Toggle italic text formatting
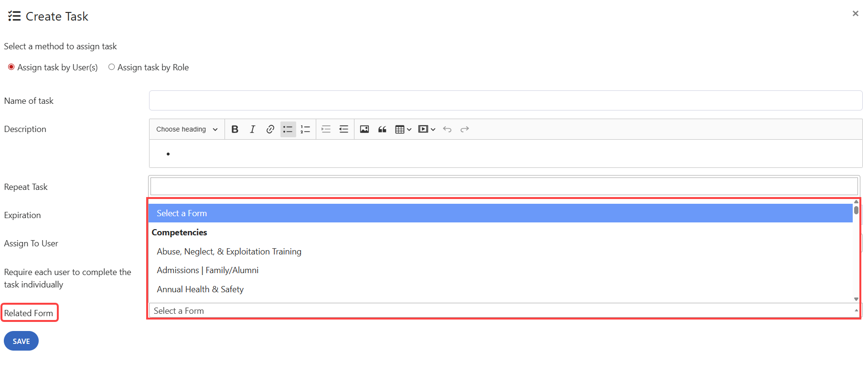868x375 pixels. tap(252, 129)
